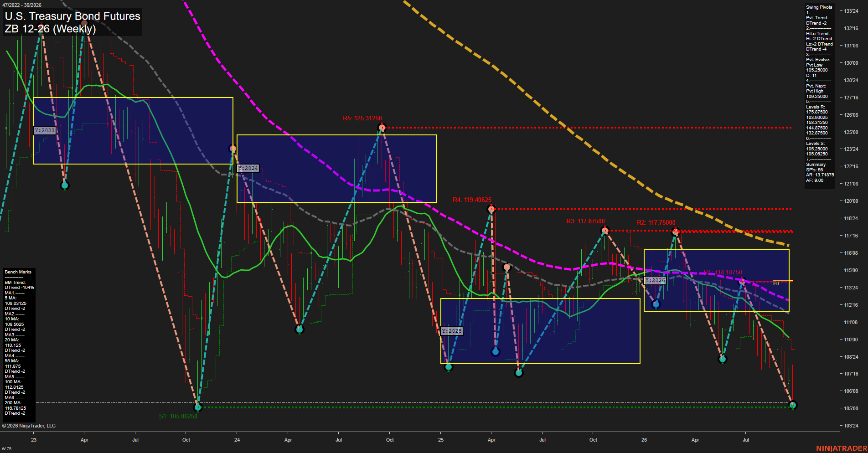This screenshot has width=868, height=453.
Task: Click the Oct 2024 time axis label
Action: 390,440
